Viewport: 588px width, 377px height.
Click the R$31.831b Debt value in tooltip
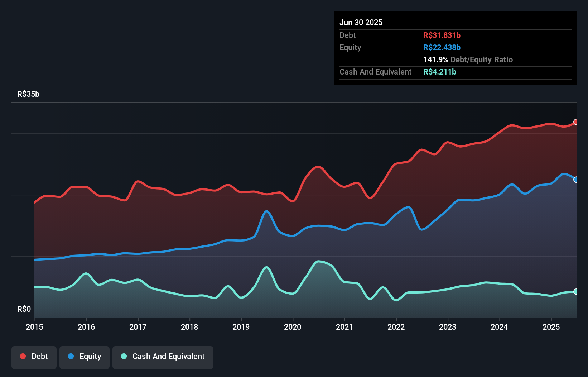442,35
